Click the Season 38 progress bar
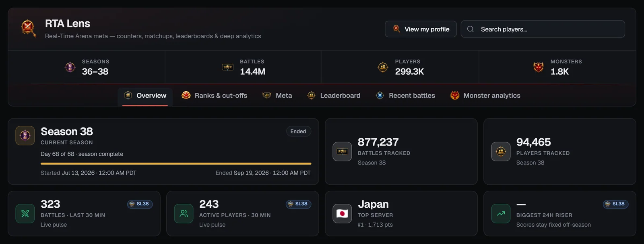 coord(176,164)
